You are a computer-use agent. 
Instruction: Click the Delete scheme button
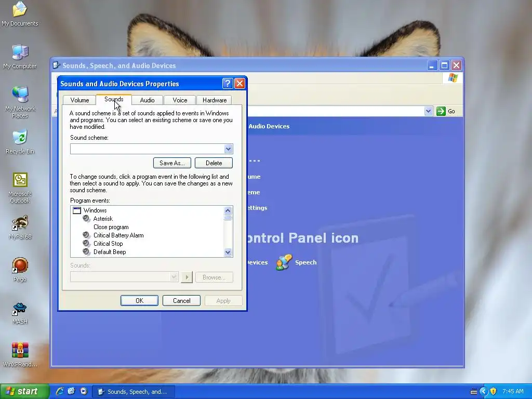tap(214, 163)
